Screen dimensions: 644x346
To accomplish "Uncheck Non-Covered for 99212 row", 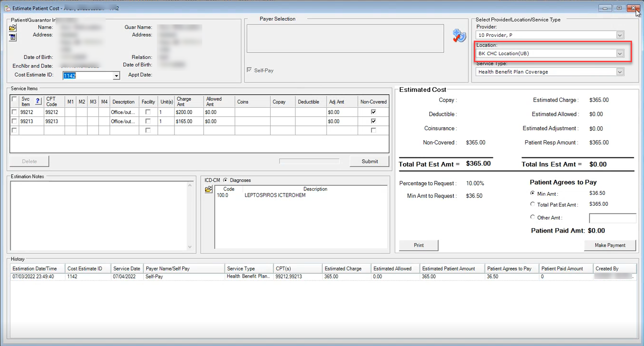I will (x=373, y=112).
